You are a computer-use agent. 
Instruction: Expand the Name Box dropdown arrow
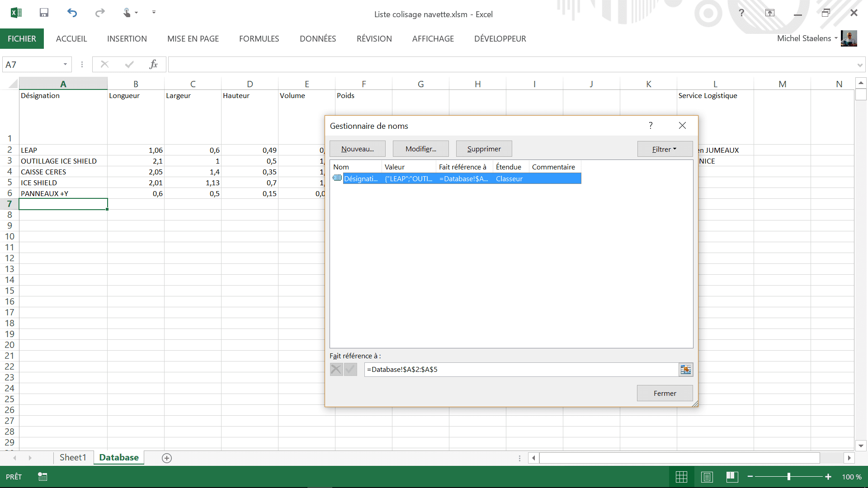(x=65, y=65)
